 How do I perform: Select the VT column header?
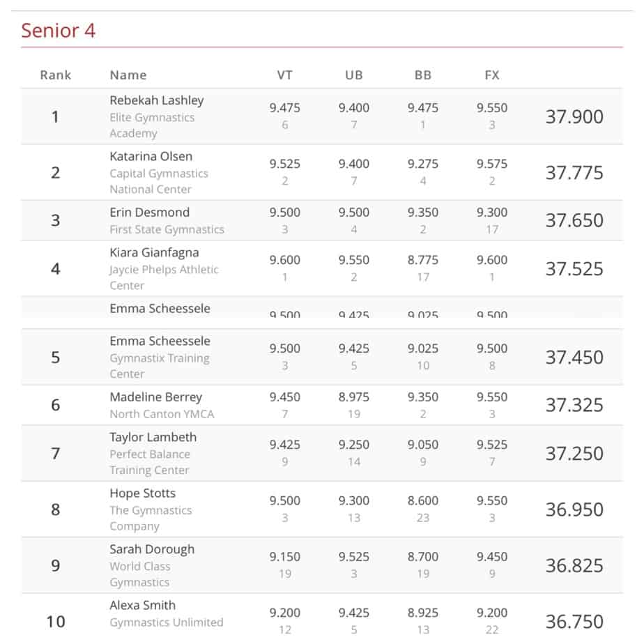pos(284,75)
